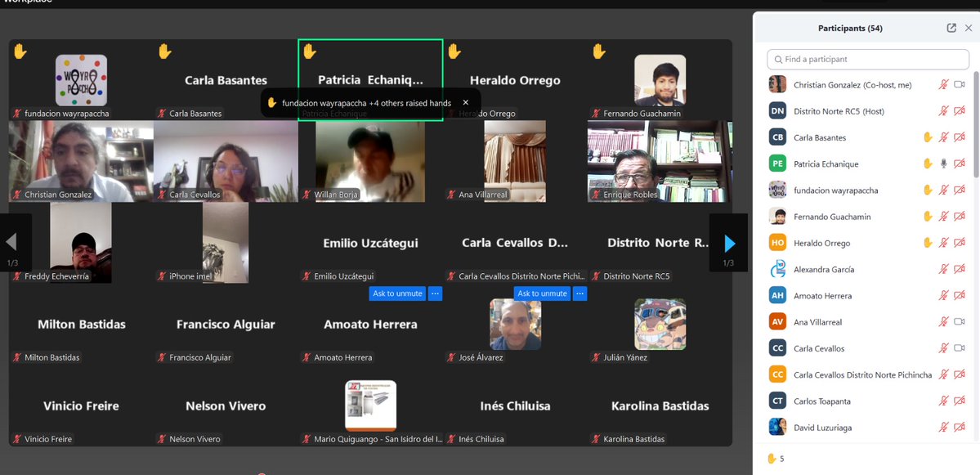
Task: Click camera icon for Ana Villarreal in list
Action: (x=960, y=322)
